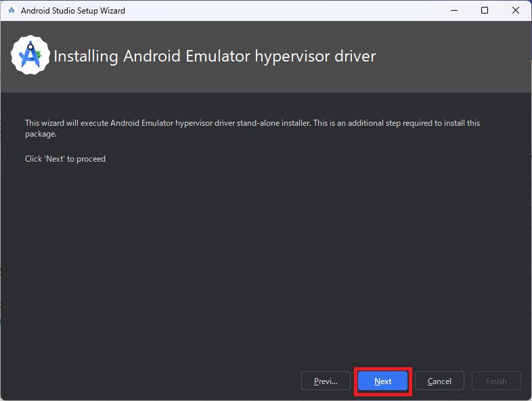Click the greyed-out Finish button

(496, 381)
